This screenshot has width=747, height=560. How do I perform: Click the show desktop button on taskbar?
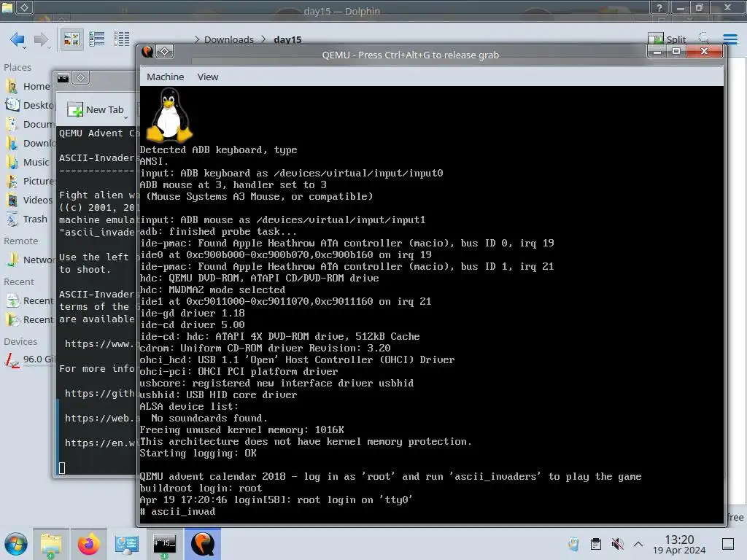coord(728,544)
